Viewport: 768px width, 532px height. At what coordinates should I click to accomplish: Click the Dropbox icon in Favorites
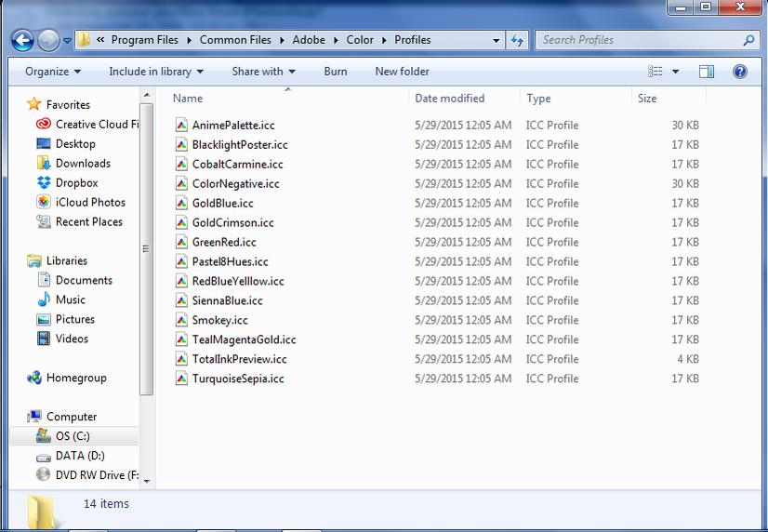coord(43,183)
